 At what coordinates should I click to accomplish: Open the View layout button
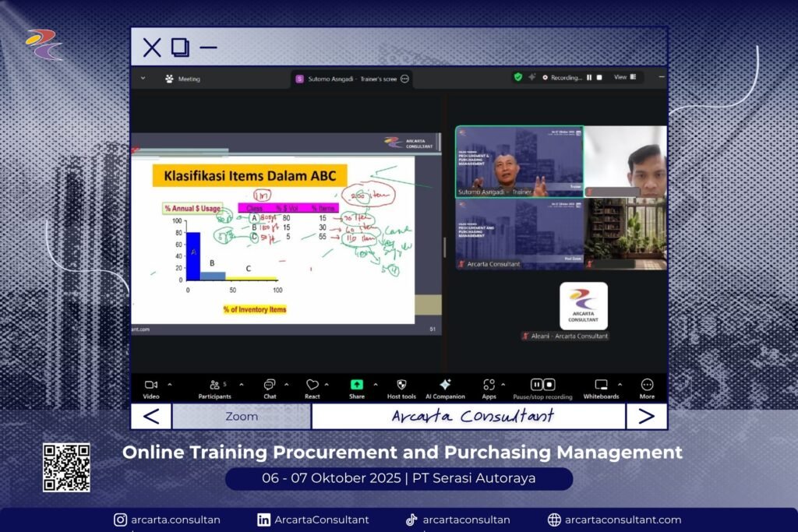click(x=625, y=78)
